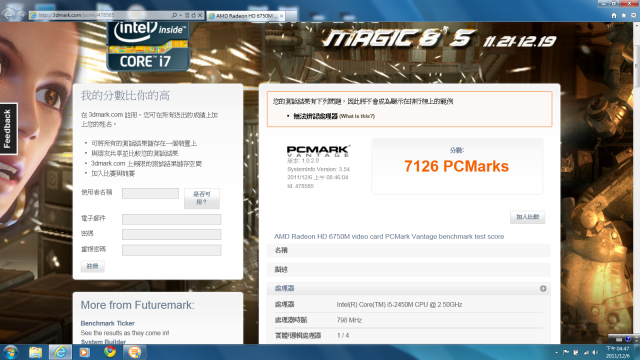
Task: Click the '1 / 4' processor count value
Action: pos(343,336)
